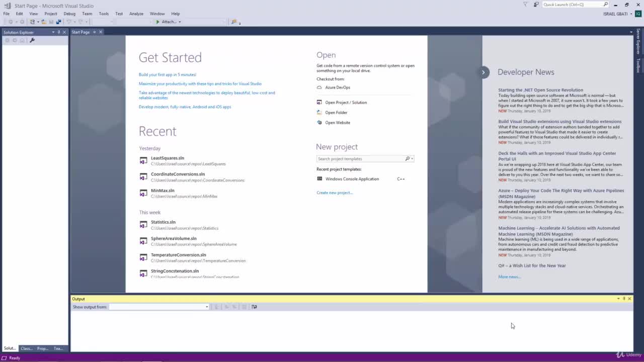Click 'Build your first app in 5 minutes!' link

(168, 75)
